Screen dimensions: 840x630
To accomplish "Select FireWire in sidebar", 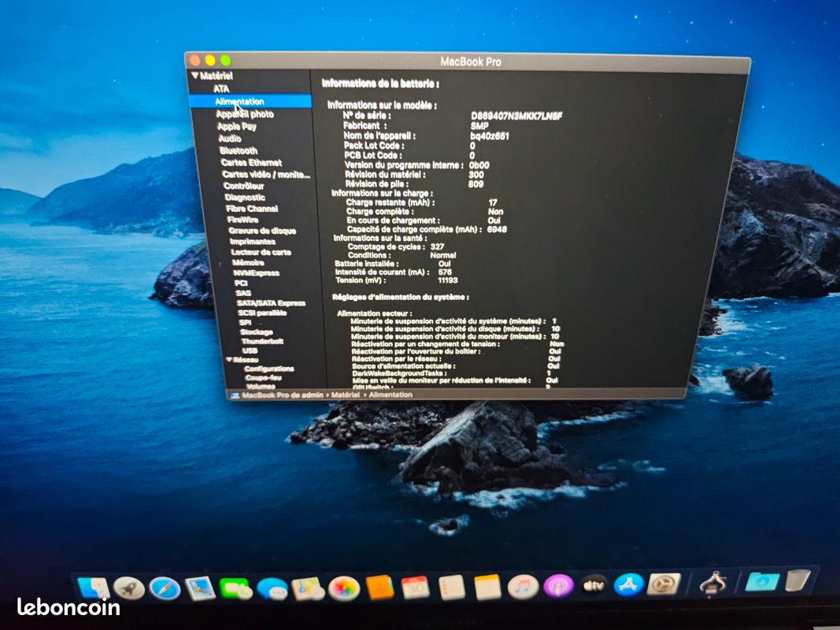I will tap(242, 220).
